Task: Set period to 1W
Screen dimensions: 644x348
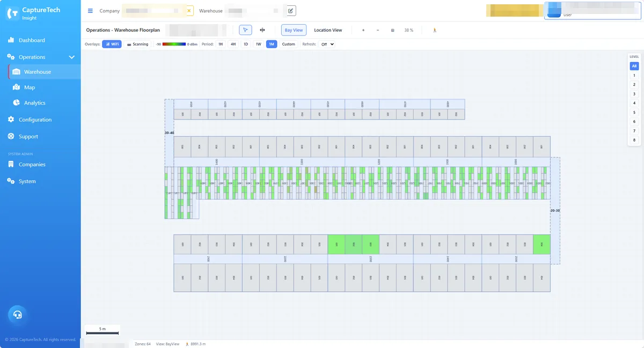Action: tap(259, 44)
